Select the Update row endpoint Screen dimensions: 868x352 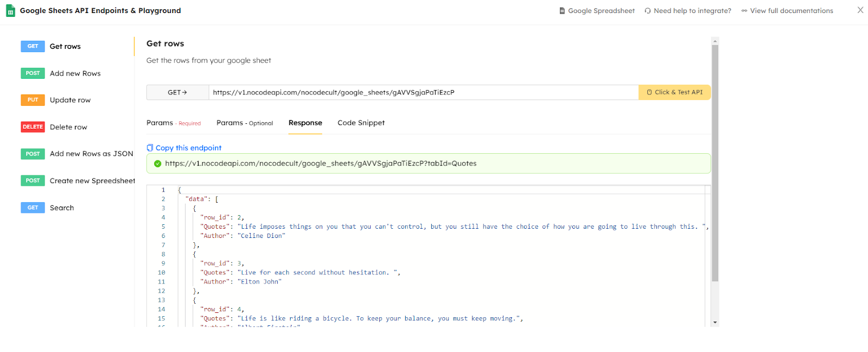pos(70,100)
